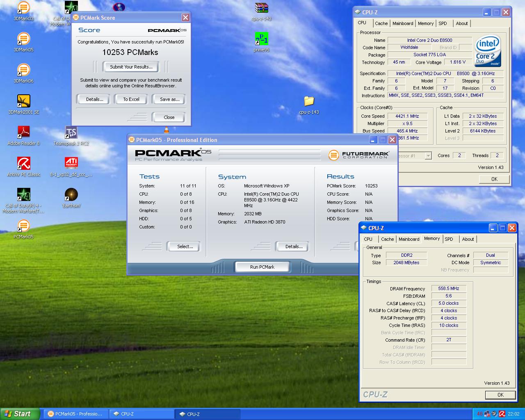Click Submit Your Results button
The height and width of the screenshot is (420, 525).
pos(131,67)
